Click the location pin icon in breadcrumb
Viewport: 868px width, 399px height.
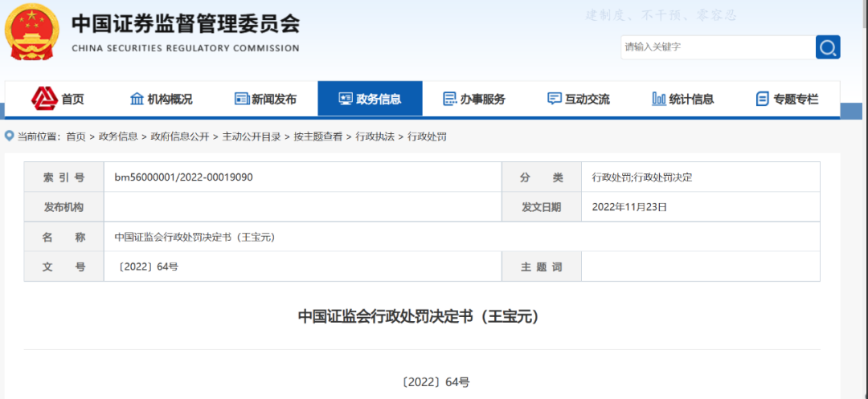click(10, 136)
